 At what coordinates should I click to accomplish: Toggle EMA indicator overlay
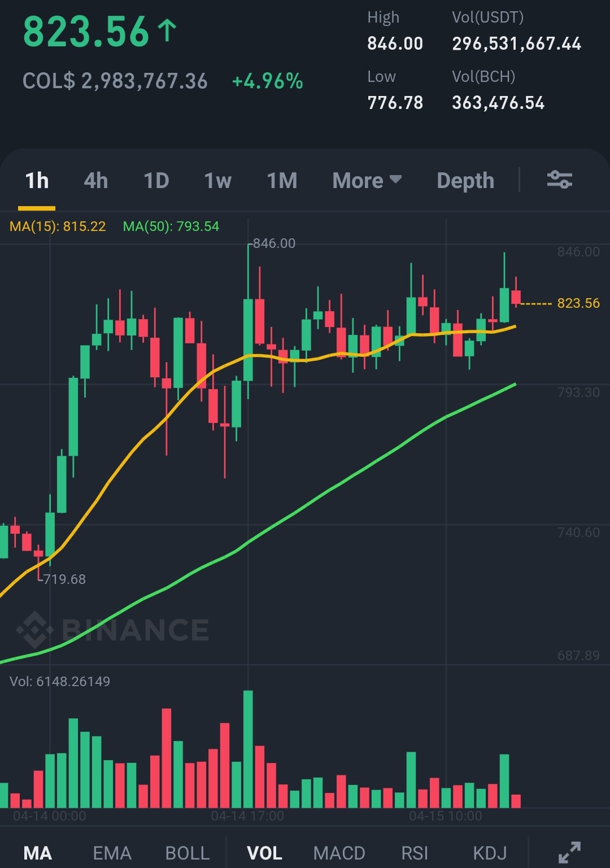[112, 853]
